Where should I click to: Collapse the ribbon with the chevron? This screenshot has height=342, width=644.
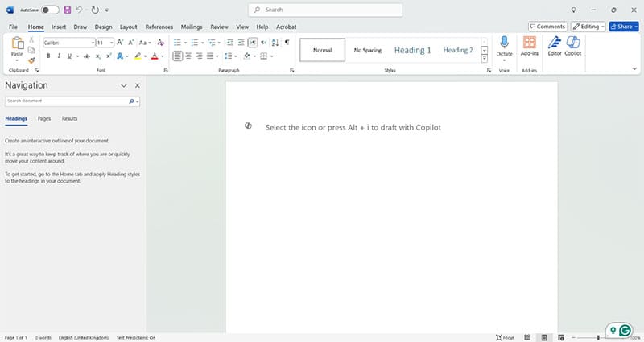point(634,68)
